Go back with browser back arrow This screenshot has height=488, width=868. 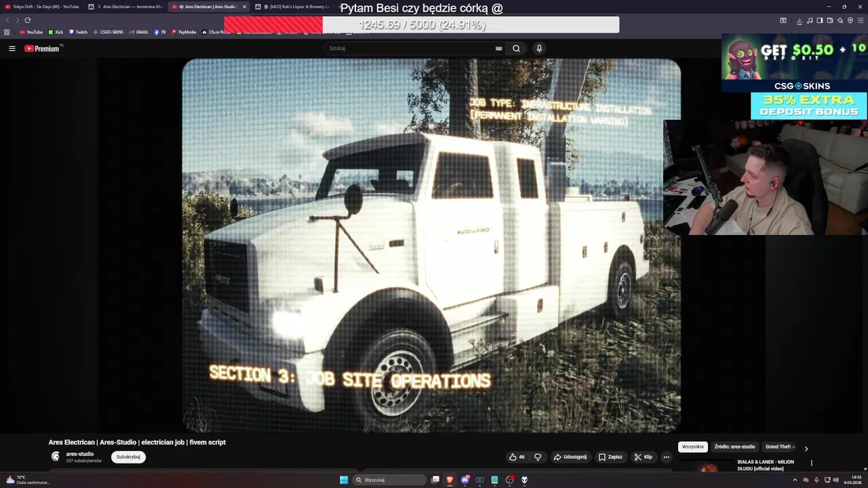7,20
